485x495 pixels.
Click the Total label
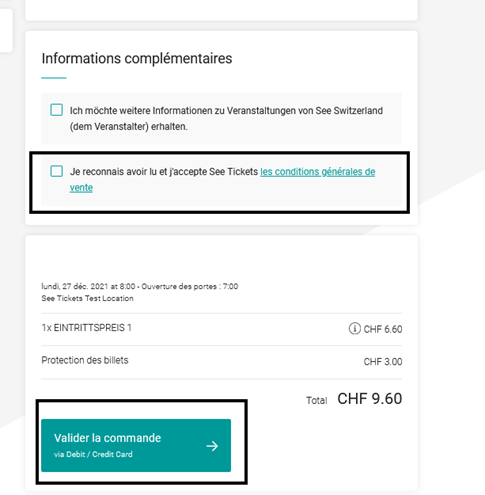pos(317,400)
